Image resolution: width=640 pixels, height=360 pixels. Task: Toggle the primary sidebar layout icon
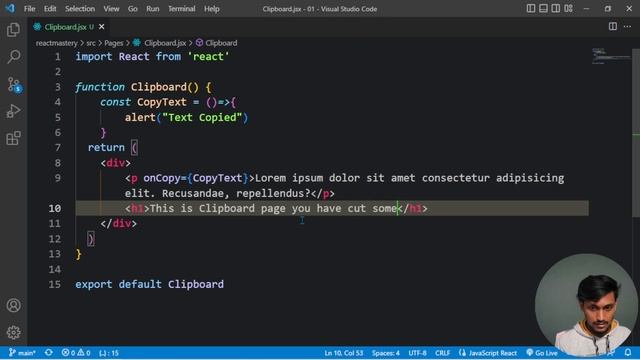pos(531,9)
